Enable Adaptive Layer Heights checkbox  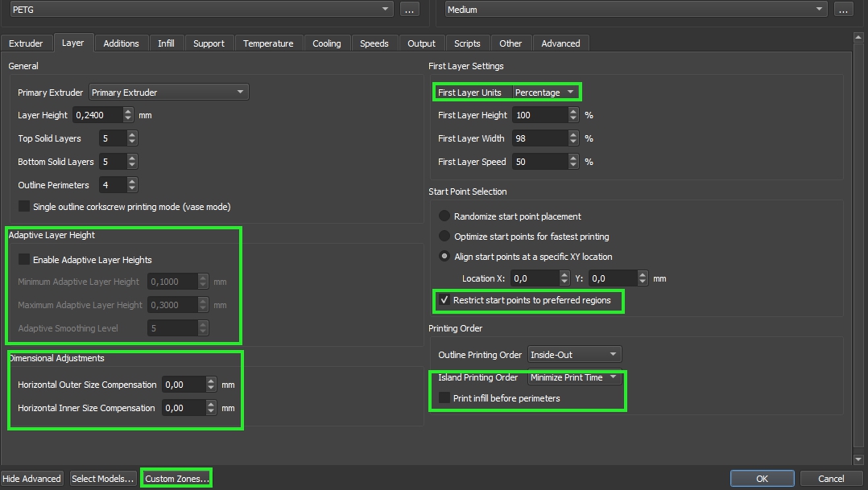tap(24, 260)
